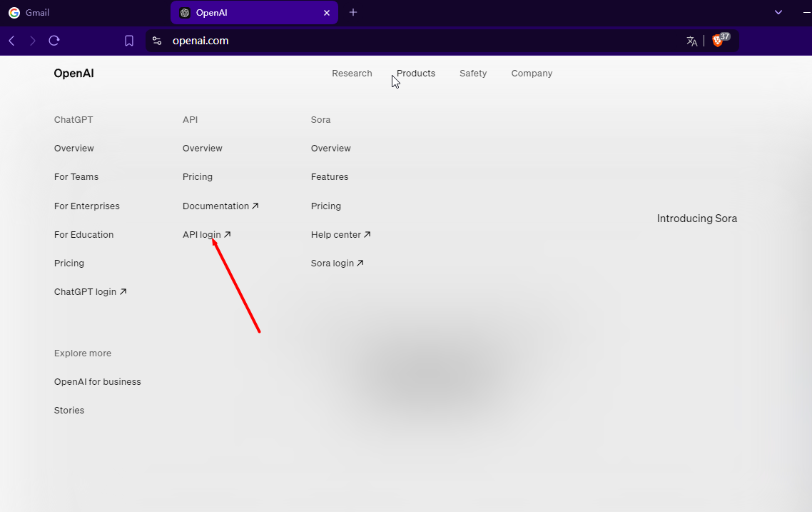Open Sora Features link
Image resolution: width=812 pixels, height=512 pixels.
click(x=330, y=176)
